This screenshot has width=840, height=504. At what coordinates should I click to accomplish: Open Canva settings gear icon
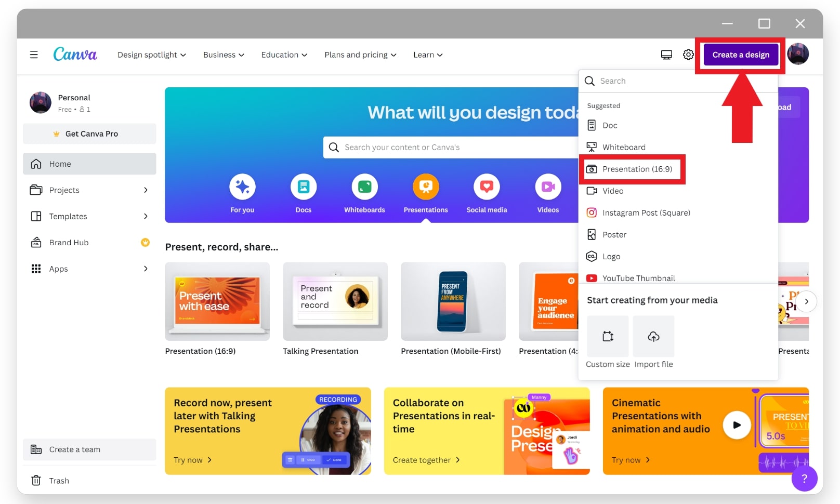click(x=688, y=54)
